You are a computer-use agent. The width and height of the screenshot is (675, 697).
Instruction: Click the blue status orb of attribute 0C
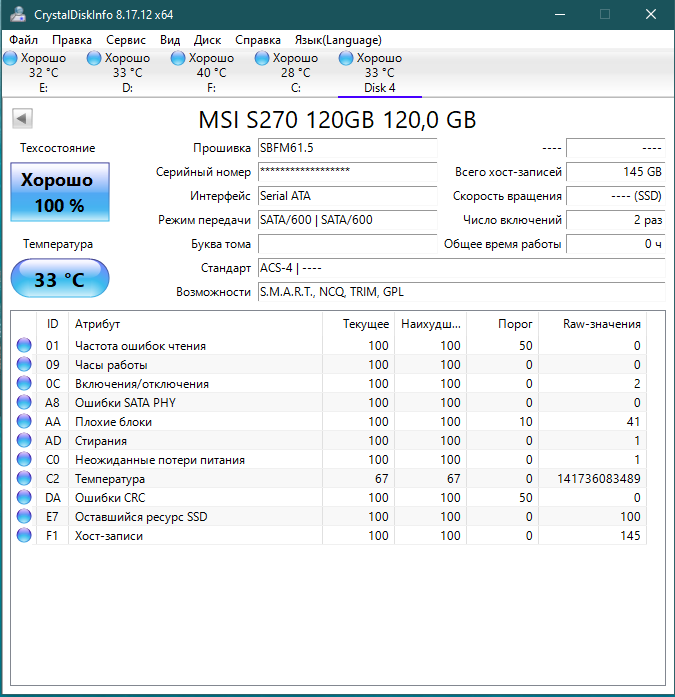coord(24,384)
